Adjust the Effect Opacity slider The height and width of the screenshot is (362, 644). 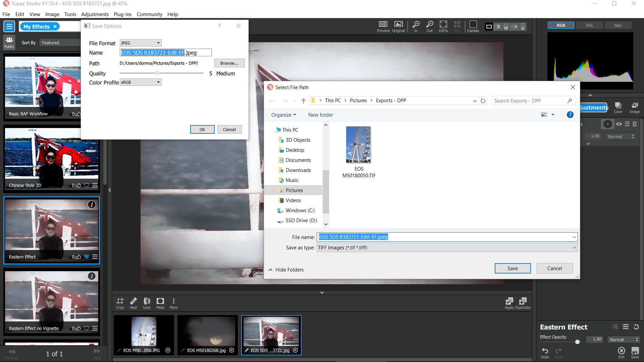point(577,342)
